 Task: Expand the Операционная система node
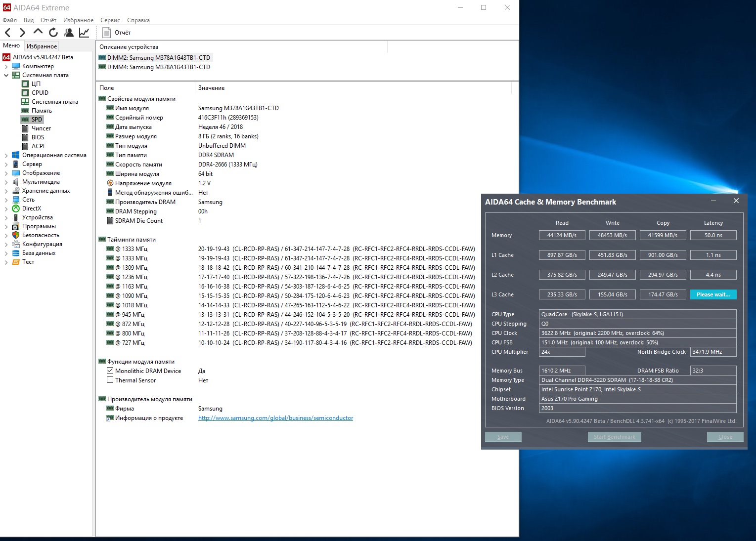(6, 155)
